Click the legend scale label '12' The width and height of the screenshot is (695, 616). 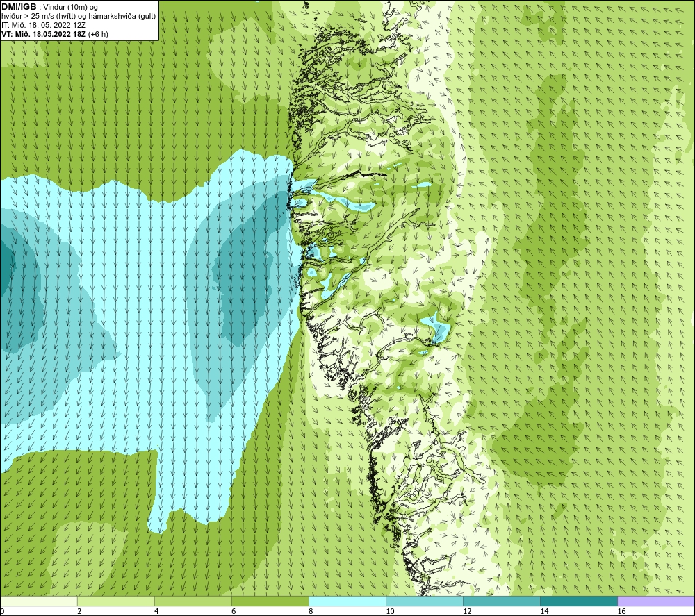pos(467,612)
